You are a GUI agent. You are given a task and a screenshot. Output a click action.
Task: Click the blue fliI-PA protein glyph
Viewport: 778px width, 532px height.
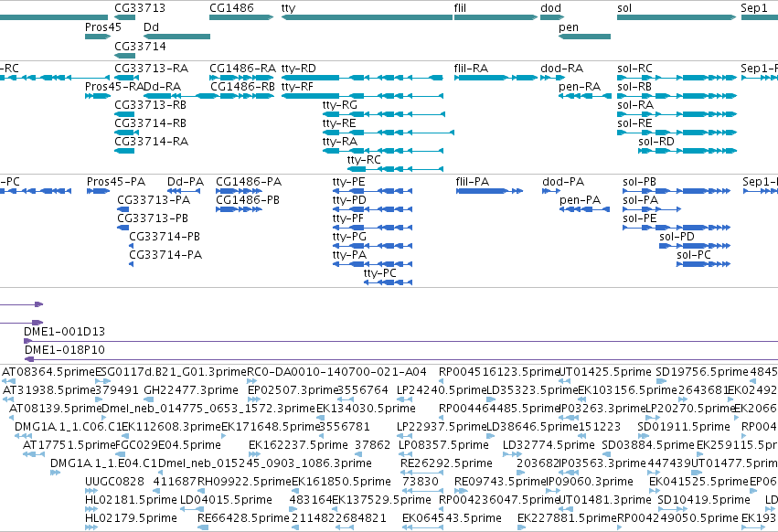pos(489,191)
